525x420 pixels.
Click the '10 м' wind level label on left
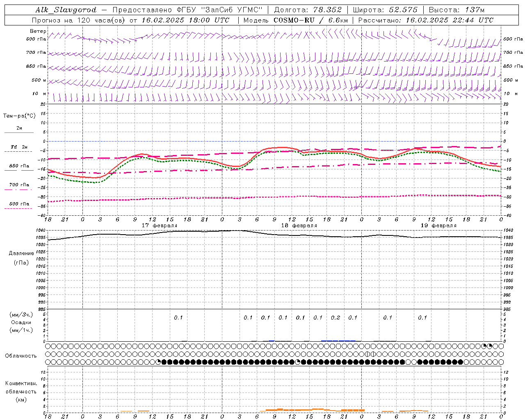39,94
